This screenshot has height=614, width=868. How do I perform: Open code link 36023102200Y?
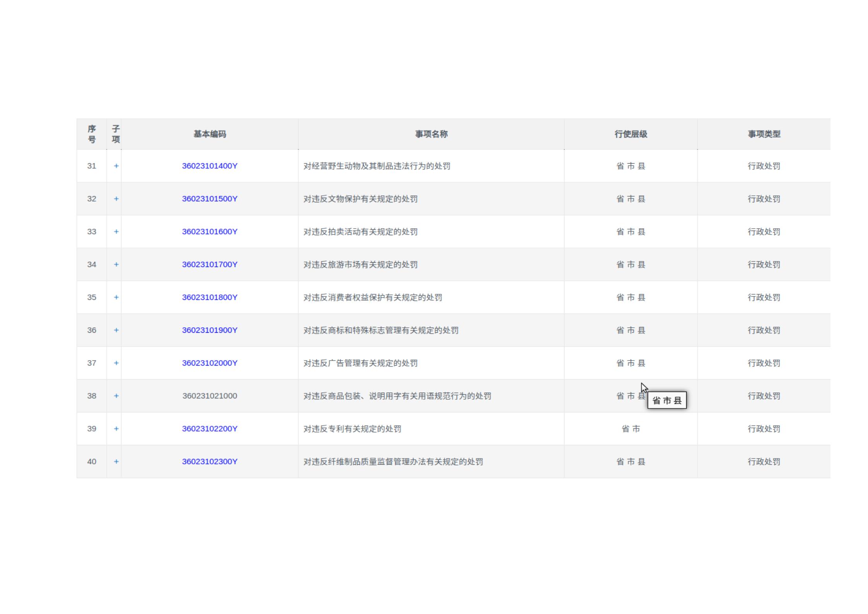210,429
